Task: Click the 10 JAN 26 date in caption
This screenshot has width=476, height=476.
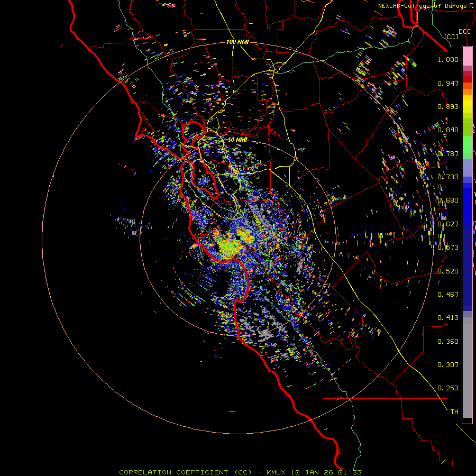Action: click(312, 472)
